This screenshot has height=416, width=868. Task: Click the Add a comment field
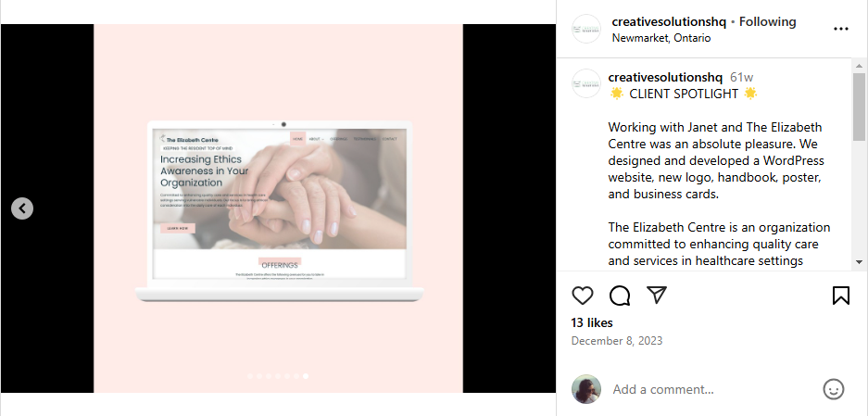713,389
